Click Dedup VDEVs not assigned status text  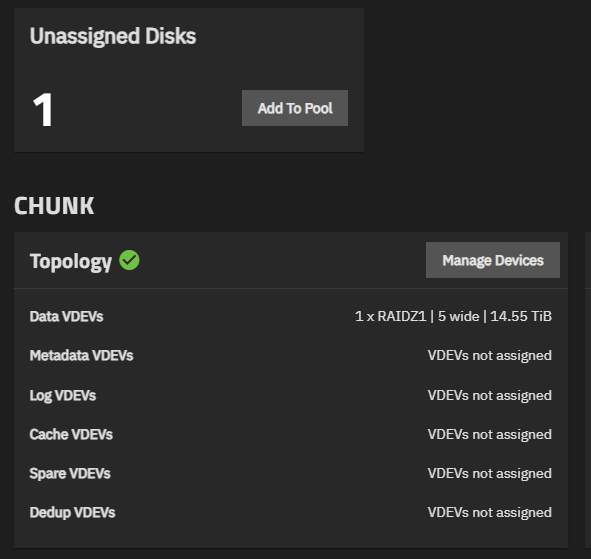(490, 513)
